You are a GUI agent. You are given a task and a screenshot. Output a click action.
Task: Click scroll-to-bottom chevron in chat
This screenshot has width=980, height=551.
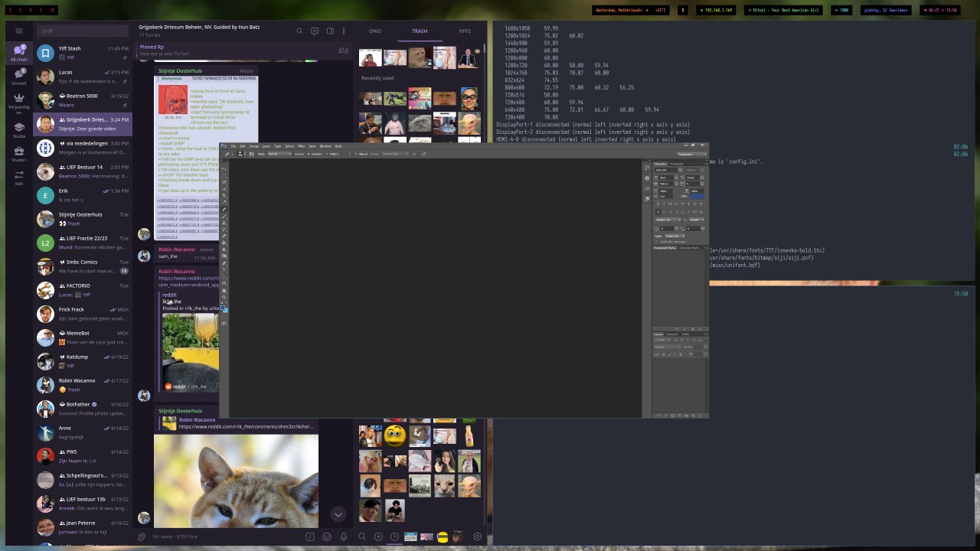338,514
